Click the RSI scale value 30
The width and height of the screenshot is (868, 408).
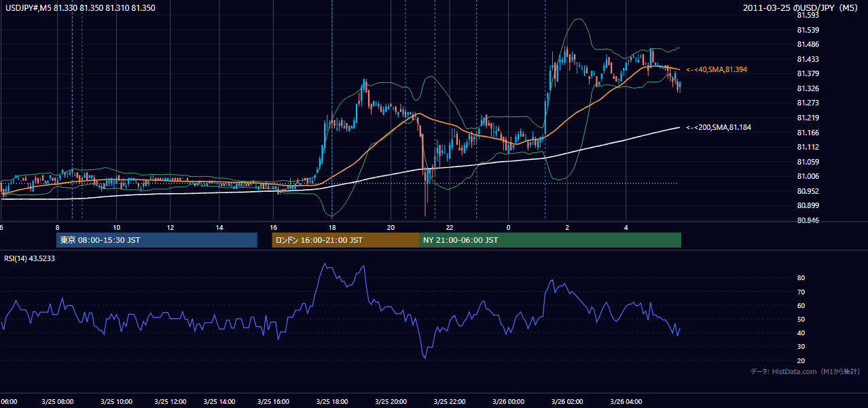[x=801, y=347]
